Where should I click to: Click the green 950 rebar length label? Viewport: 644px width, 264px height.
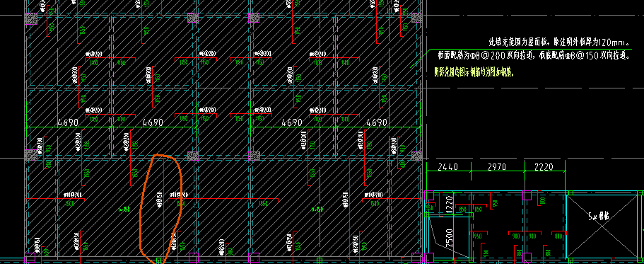click(477, 236)
